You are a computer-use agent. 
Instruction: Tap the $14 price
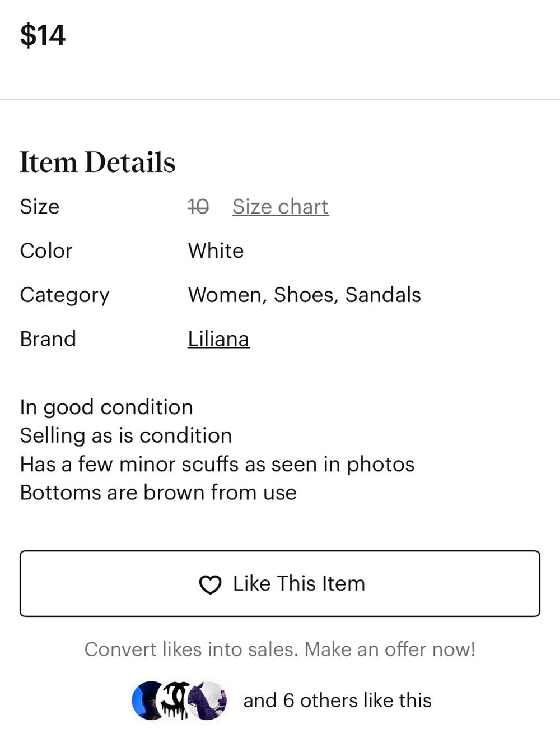coord(43,35)
